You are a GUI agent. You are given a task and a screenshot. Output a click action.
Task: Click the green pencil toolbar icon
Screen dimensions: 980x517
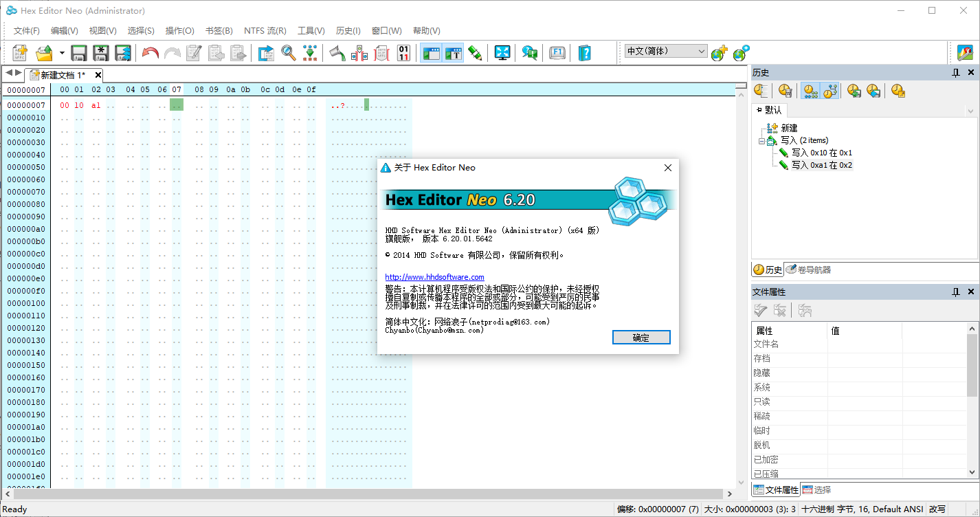coord(475,53)
